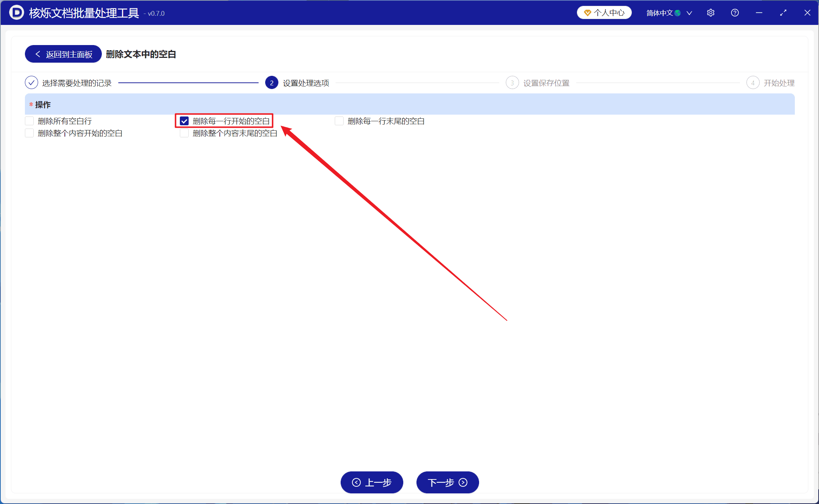Go to 下一步 next step
Viewport: 819px width, 504px height.
[448, 482]
